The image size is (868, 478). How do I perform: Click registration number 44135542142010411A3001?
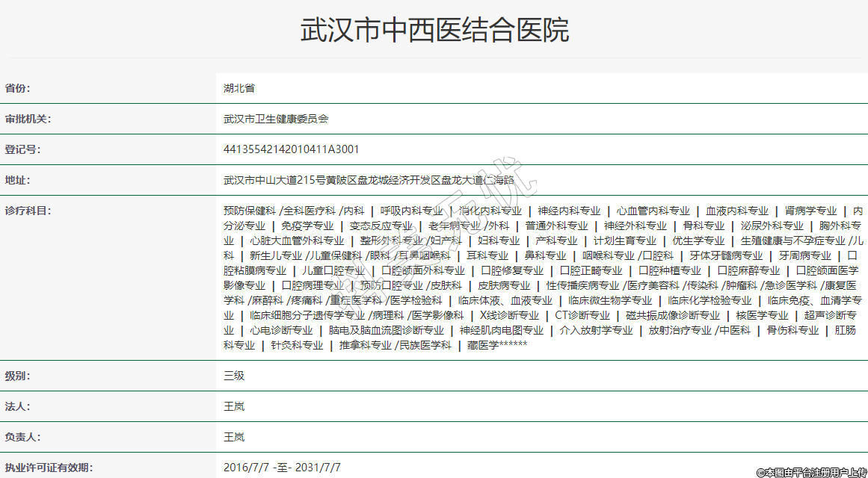(x=291, y=149)
